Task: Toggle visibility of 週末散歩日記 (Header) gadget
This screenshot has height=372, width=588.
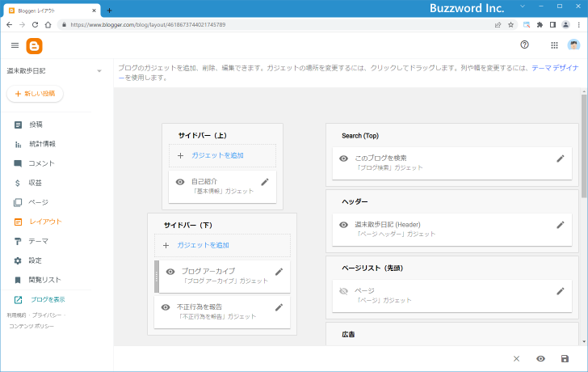Action: [x=343, y=225]
